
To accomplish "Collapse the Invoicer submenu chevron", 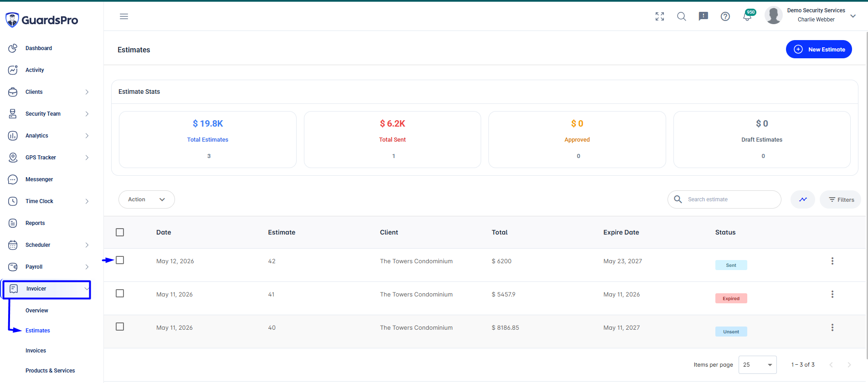I will 87,289.
